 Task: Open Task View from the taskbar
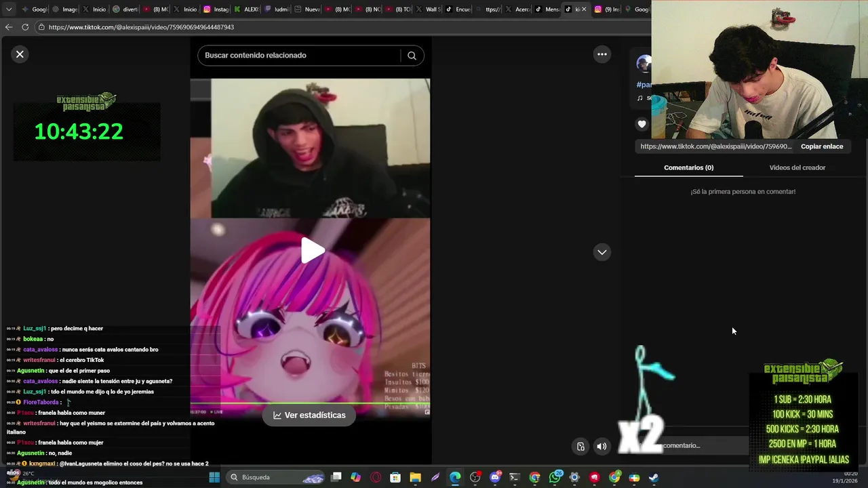click(x=336, y=477)
